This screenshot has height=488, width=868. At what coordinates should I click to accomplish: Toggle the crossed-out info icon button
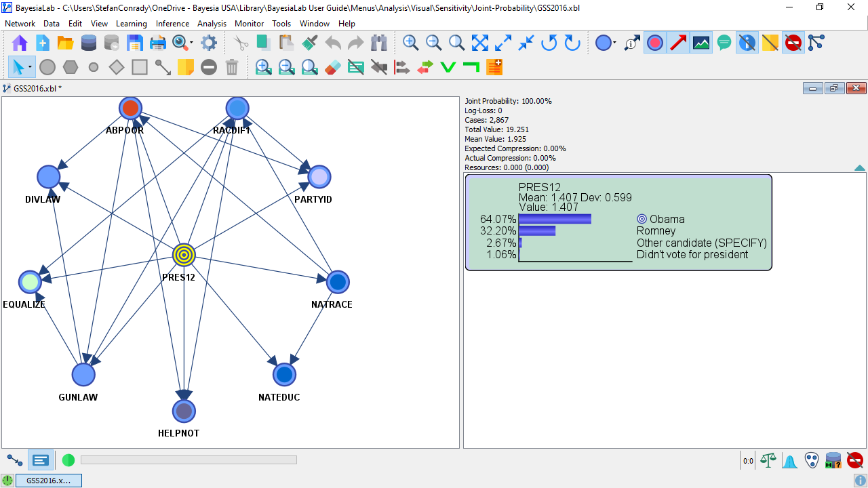tap(747, 43)
